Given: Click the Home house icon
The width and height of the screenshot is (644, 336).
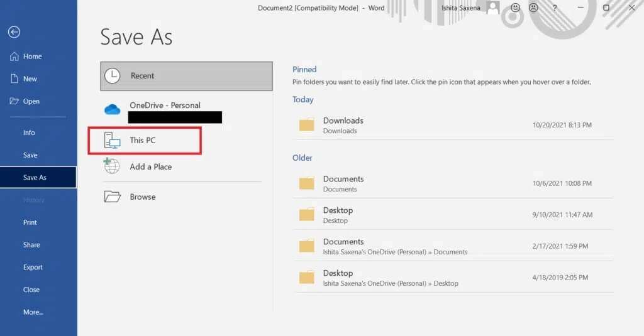Looking at the screenshot, I should click(x=14, y=56).
